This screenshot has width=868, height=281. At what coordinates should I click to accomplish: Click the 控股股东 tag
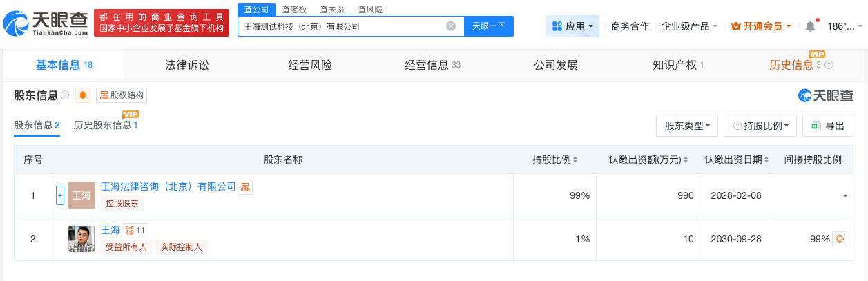tap(123, 203)
